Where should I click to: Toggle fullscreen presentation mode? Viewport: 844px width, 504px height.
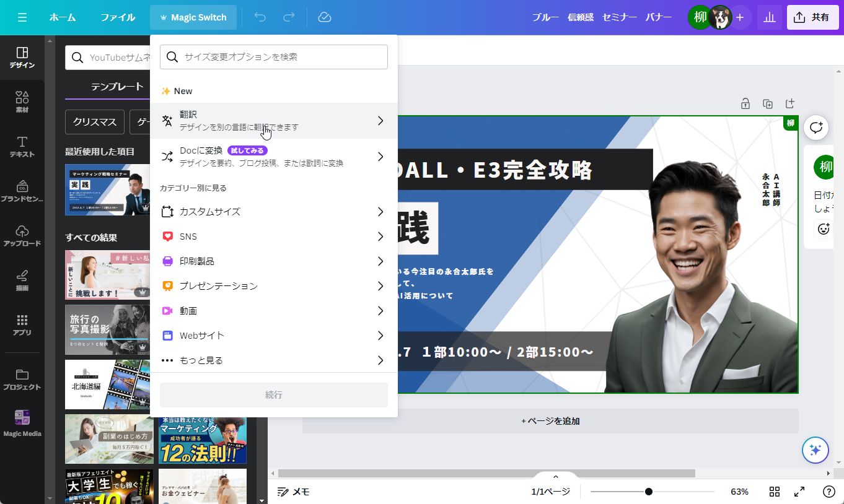(x=799, y=492)
